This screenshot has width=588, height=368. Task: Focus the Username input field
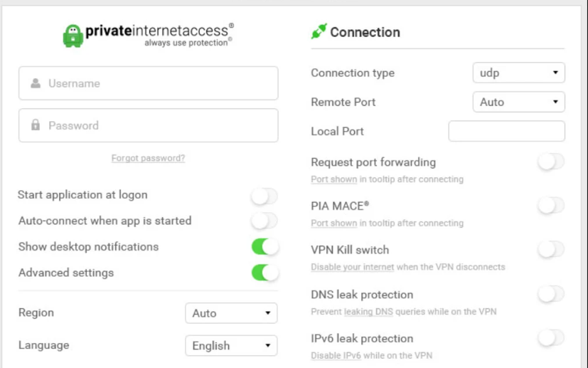[149, 83]
